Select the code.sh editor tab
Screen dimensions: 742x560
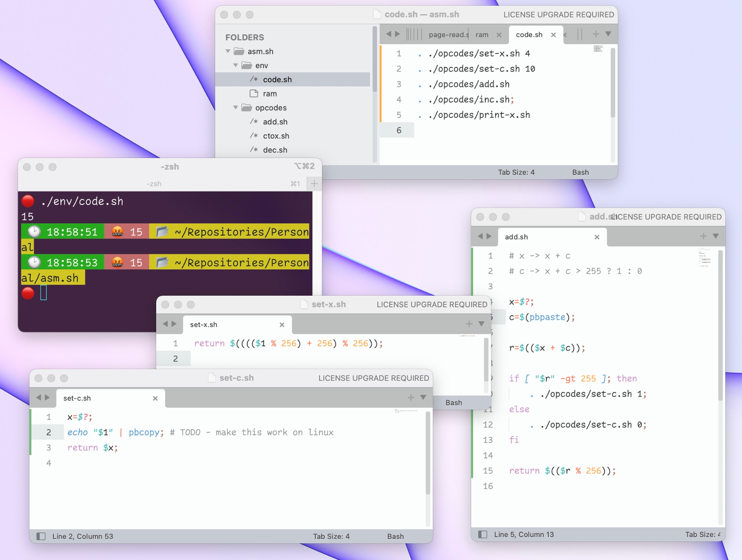[x=529, y=35]
